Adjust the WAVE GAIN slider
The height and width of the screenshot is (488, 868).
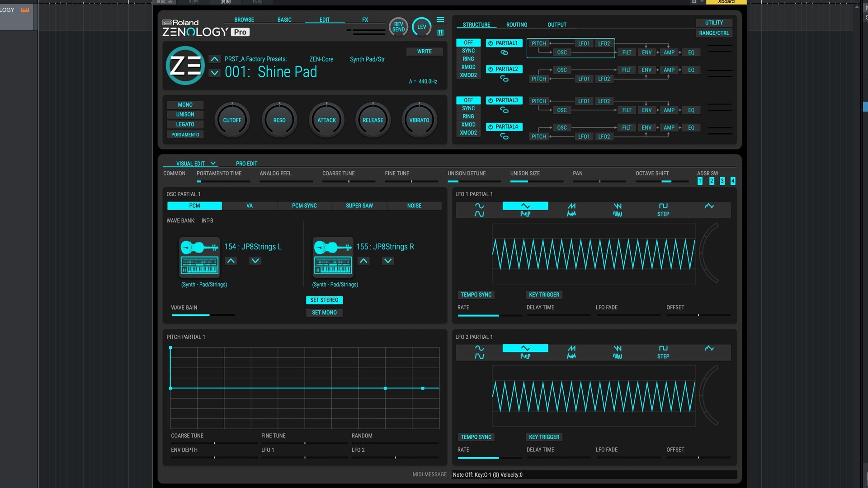tap(203, 315)
